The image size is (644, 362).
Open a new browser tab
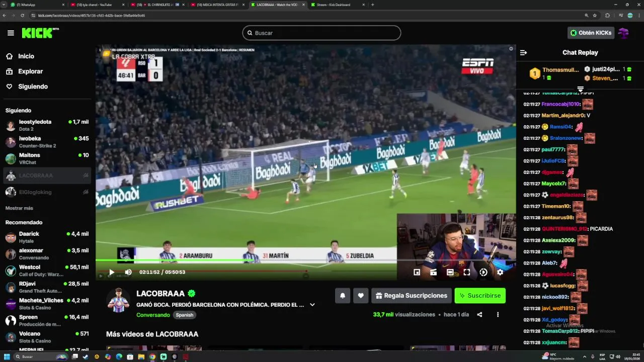coord(372,5)
